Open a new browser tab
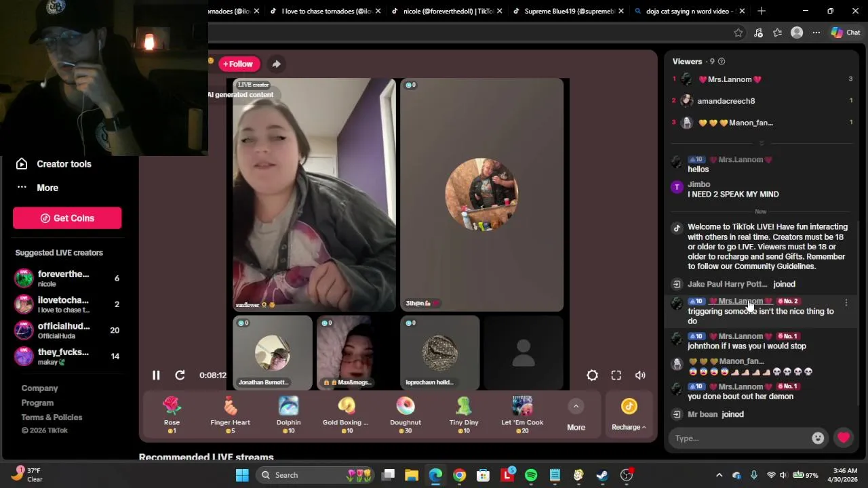The height and width of the screenshot is (488, 868). point(762,11)
